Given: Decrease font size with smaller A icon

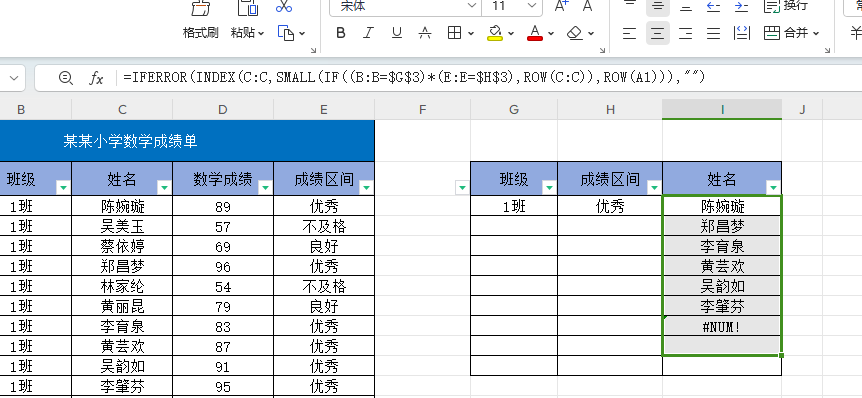Looking at the screenshot, I should tap(587, 6).
